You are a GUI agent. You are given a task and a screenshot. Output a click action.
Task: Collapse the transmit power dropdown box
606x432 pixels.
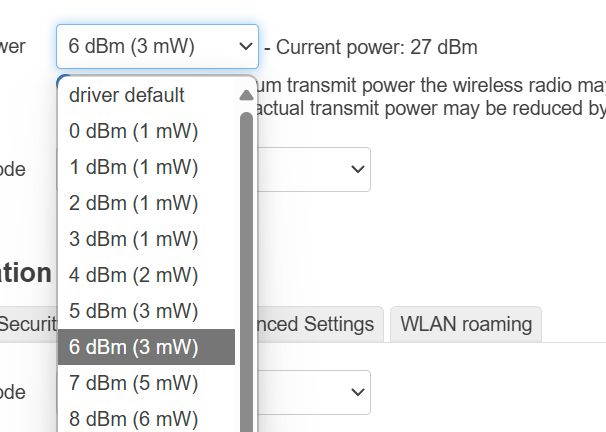point(157,46)
